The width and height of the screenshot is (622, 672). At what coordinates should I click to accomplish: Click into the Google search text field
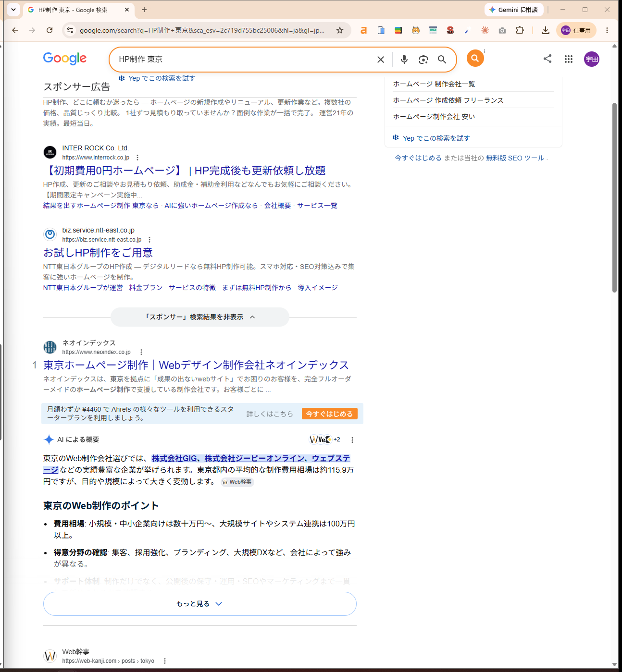[245, 60]
